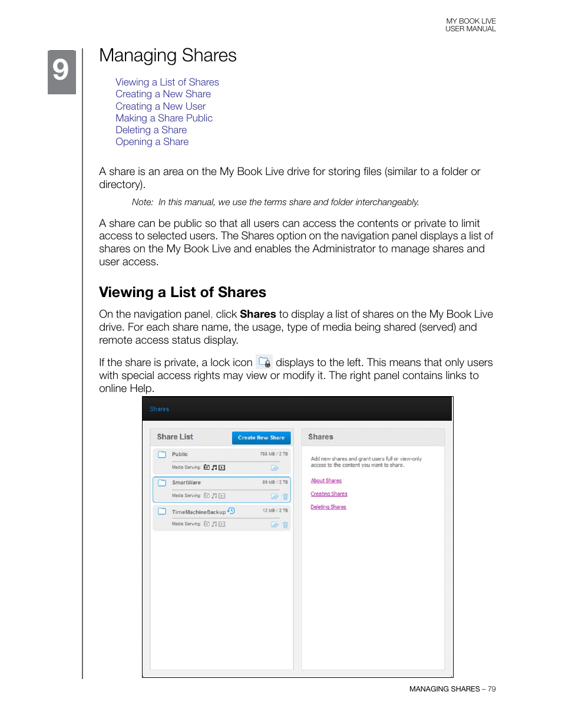Click the TimeMachineBackup share folder icon
The height and width of the screenshot is (728, 562).
162,511
